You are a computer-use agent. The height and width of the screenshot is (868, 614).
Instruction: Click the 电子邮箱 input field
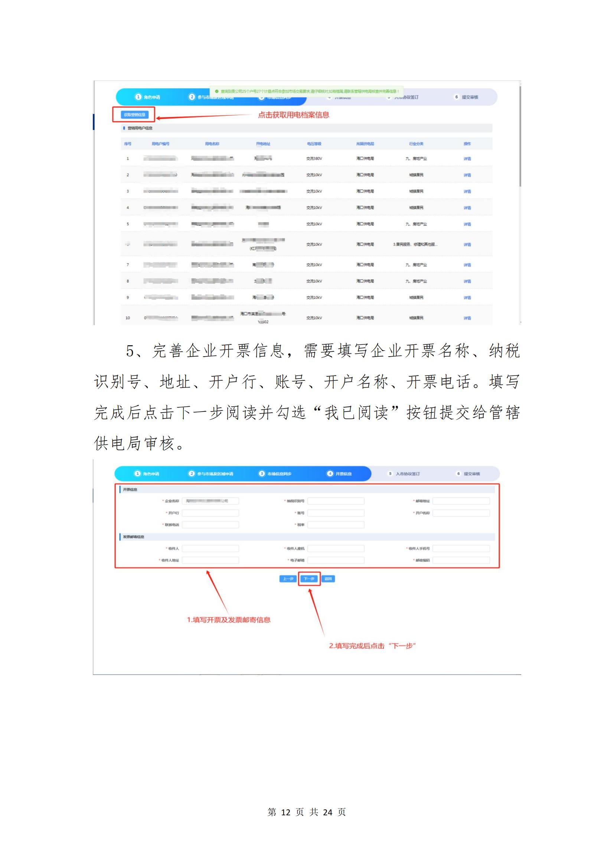[336, 560]
